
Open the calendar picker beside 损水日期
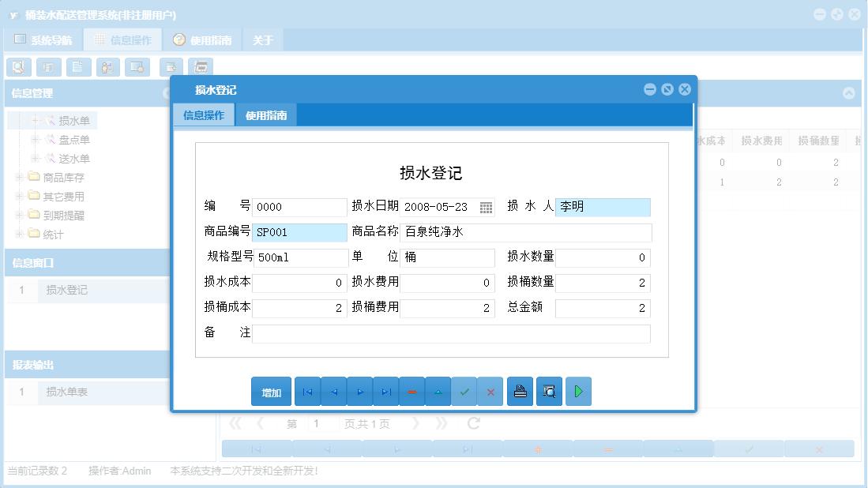point(487,207)
